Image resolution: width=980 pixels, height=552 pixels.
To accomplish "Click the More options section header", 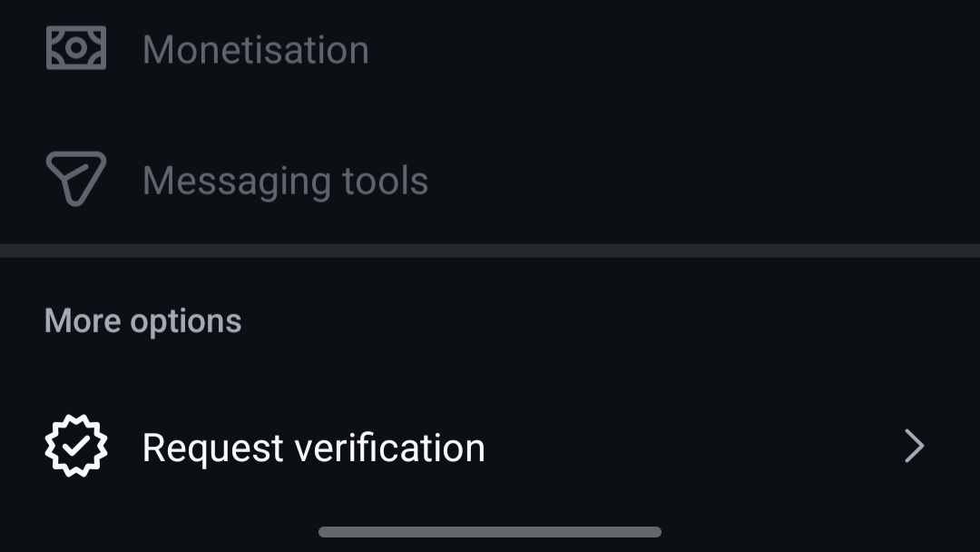I will [142, 320].
